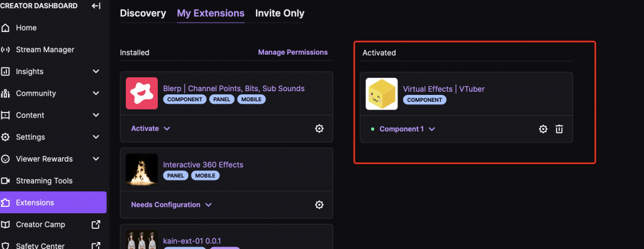644x249 pixels.
Task: Open the Needs Configuration dropdown
Action: point(171,204)
